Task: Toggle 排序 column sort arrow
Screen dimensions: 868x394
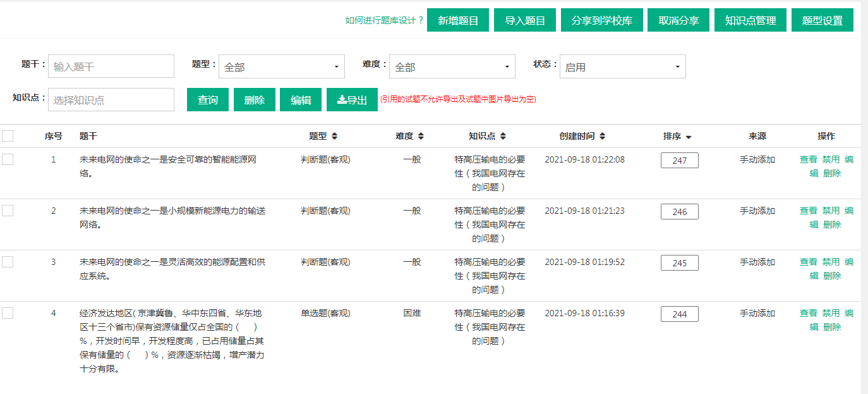Action: click(688, 137)
